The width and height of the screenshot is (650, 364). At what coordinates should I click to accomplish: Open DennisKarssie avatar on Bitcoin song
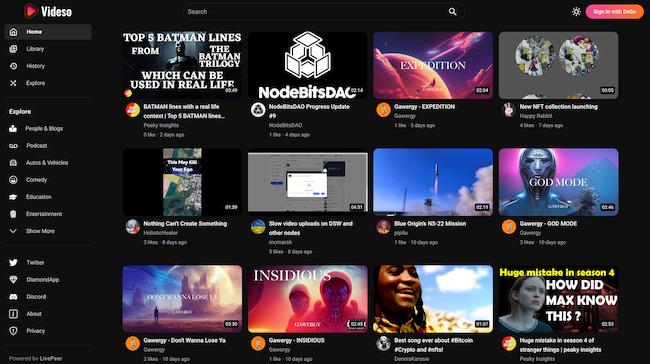(383, 344)
